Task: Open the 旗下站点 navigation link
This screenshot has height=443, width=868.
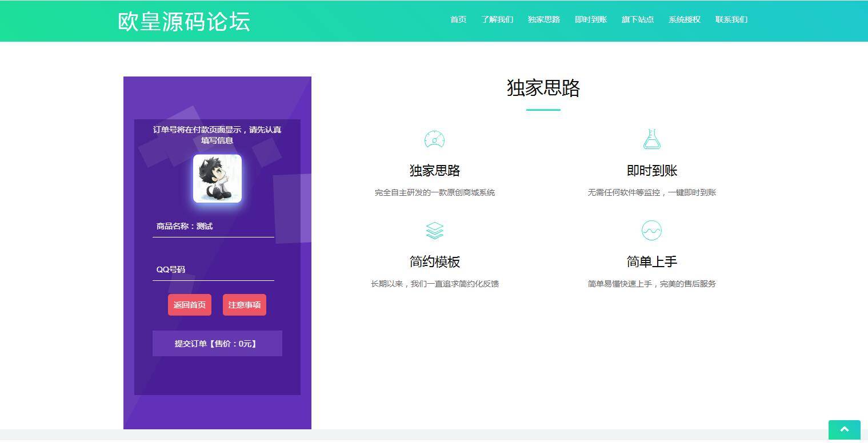Action: [x=638, y=19]
